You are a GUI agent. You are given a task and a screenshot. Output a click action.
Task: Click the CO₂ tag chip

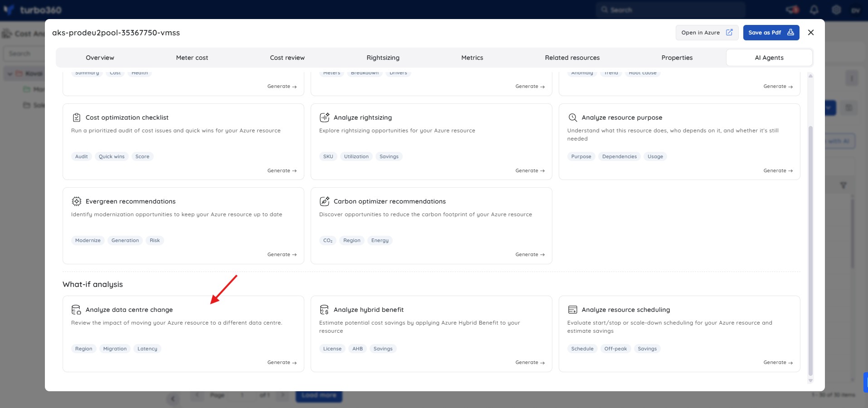(328, 240)
